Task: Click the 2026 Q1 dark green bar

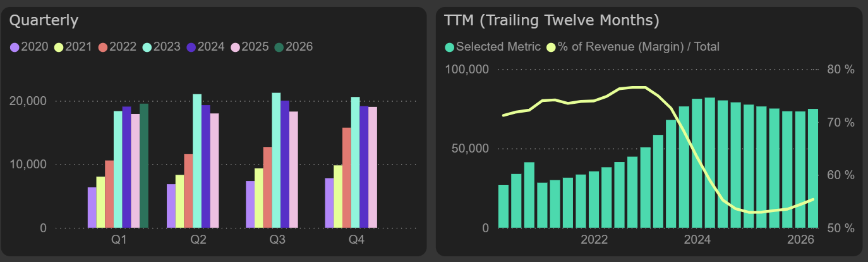Action: point(144,165)
